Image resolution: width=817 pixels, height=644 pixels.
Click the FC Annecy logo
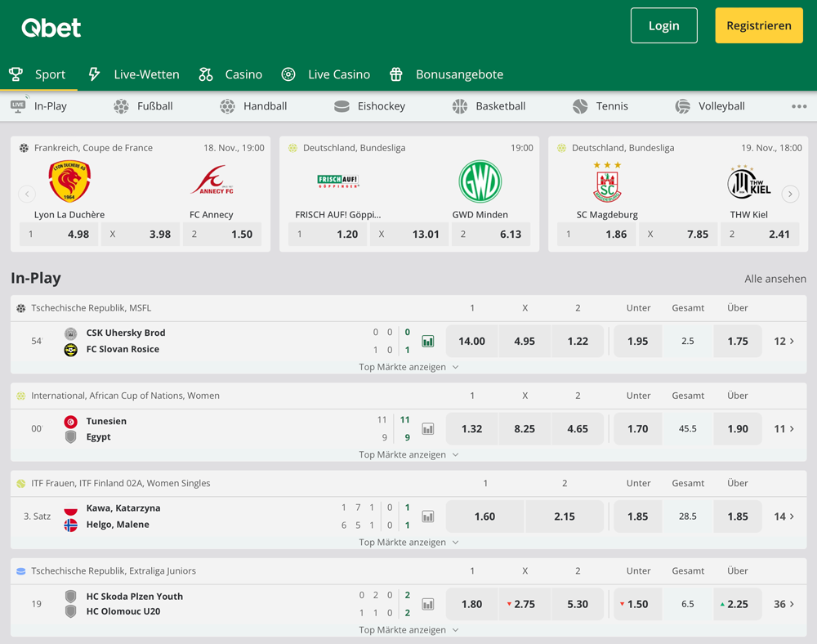pyautogui.click(x=212, y=180)
